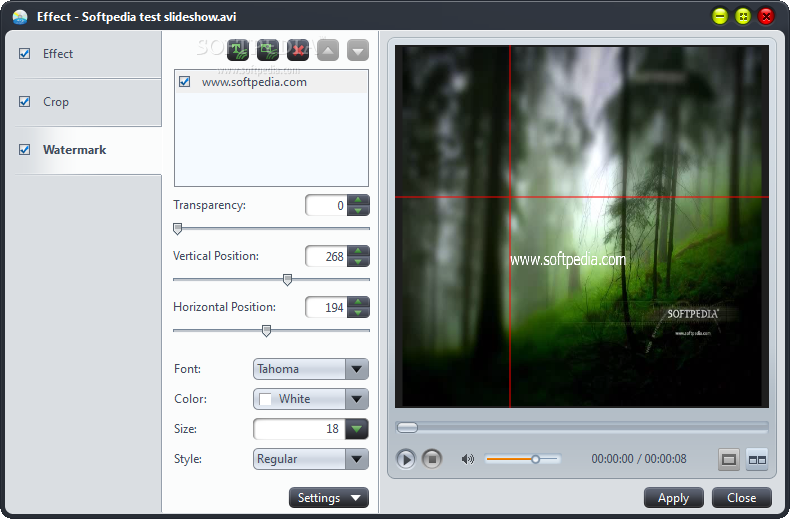Minimize the Effect window

pos(720,17)
